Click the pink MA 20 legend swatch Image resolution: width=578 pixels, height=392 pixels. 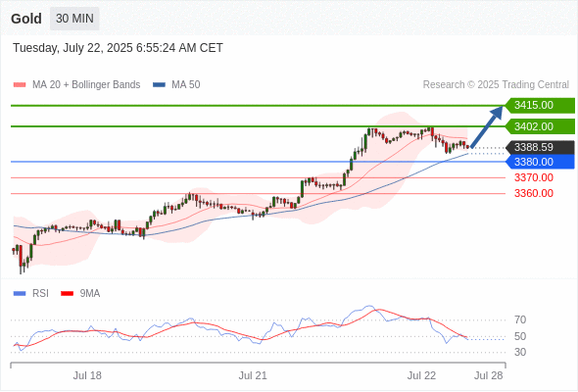click(x=20, y=85)
